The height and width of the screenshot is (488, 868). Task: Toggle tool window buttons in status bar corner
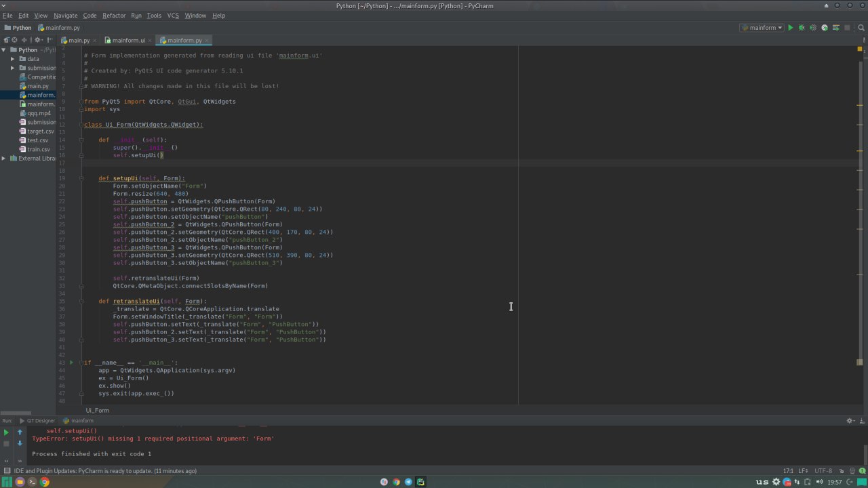tap(6, 471)
